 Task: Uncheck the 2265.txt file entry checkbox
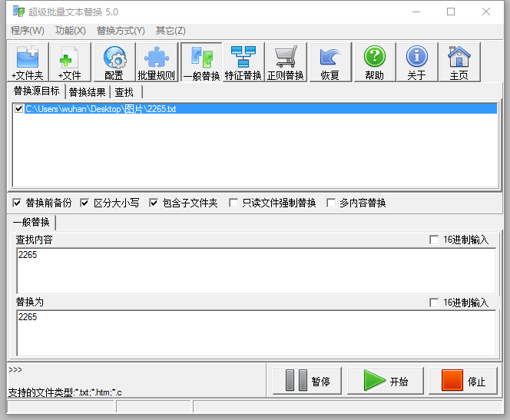pyautogui.click(x=19, y=109)
